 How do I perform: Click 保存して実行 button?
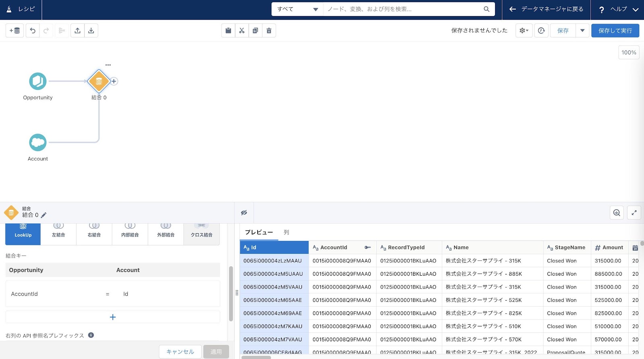[615, 31]
